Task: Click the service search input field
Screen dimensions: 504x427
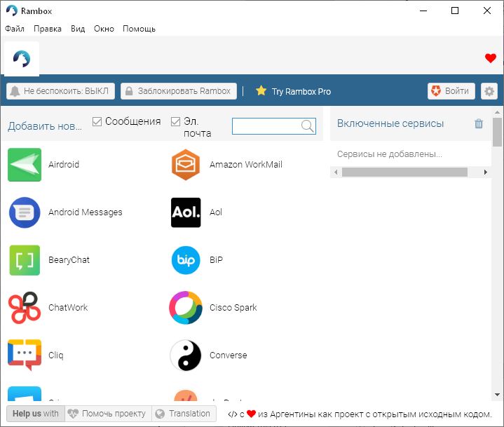Action: (266, 126)
